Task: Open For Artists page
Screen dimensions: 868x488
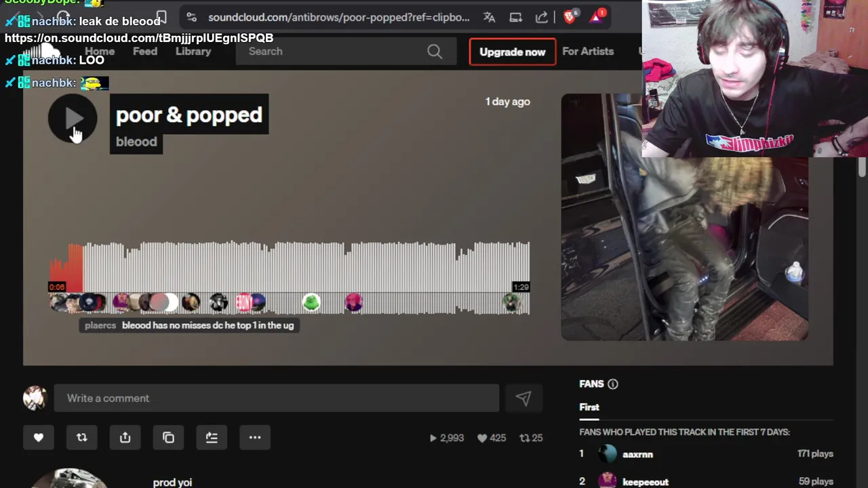Action: coord(588,52)
